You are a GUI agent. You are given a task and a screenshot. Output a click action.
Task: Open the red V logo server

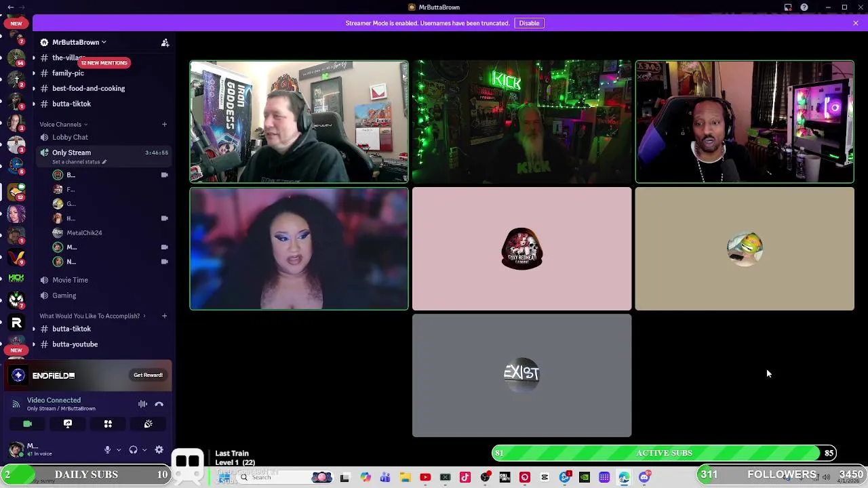[16, 258]
